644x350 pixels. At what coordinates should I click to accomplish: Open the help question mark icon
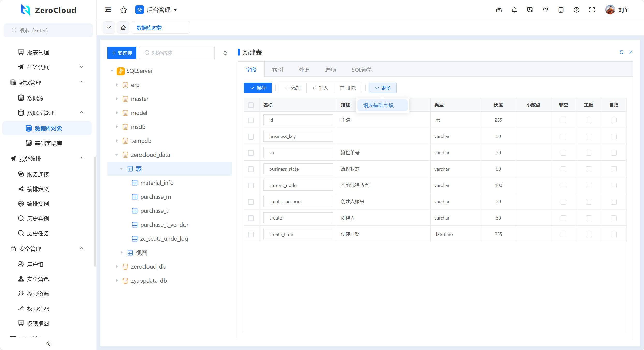coord(576,10)
